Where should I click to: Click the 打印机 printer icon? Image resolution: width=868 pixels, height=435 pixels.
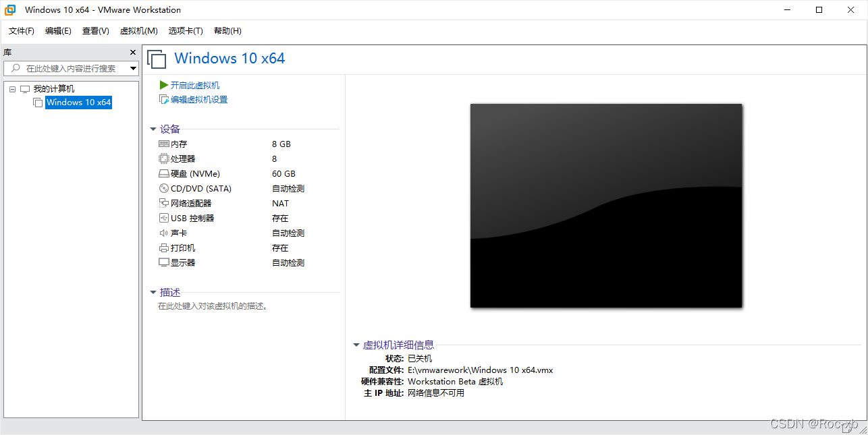(164, 248)
